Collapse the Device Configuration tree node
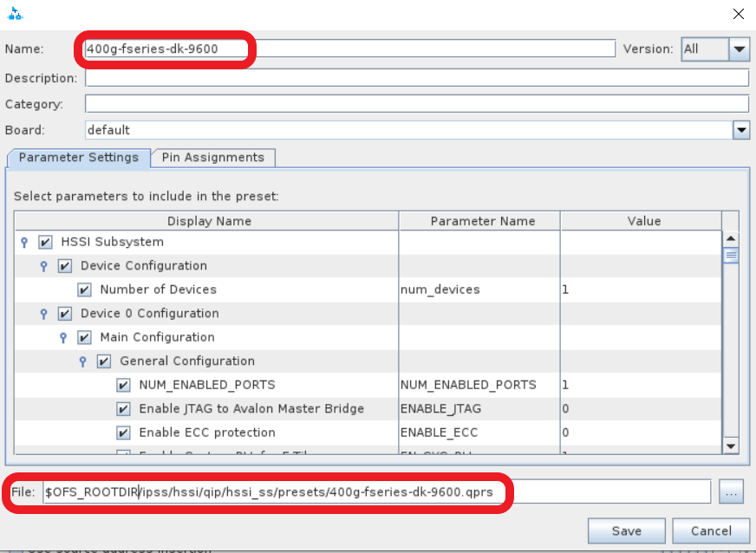The height and width of the screenshot is (553, 756). click(x=44, y=266)
